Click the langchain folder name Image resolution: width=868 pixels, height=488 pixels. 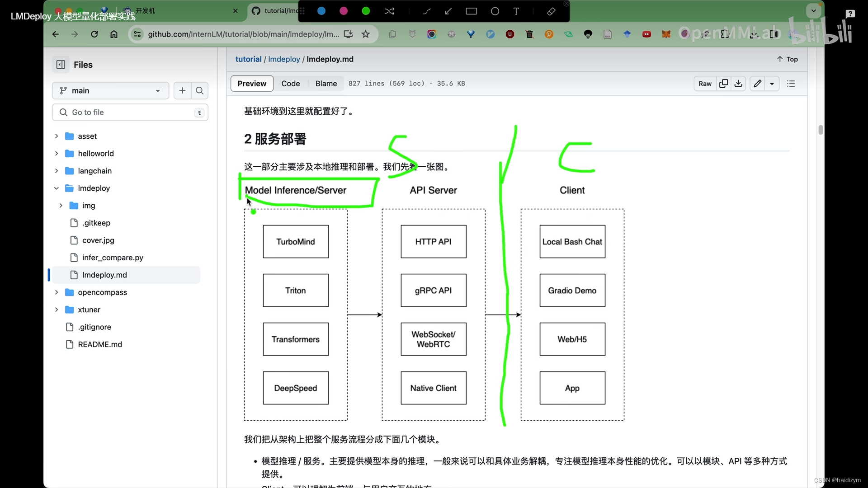(94, 171)
